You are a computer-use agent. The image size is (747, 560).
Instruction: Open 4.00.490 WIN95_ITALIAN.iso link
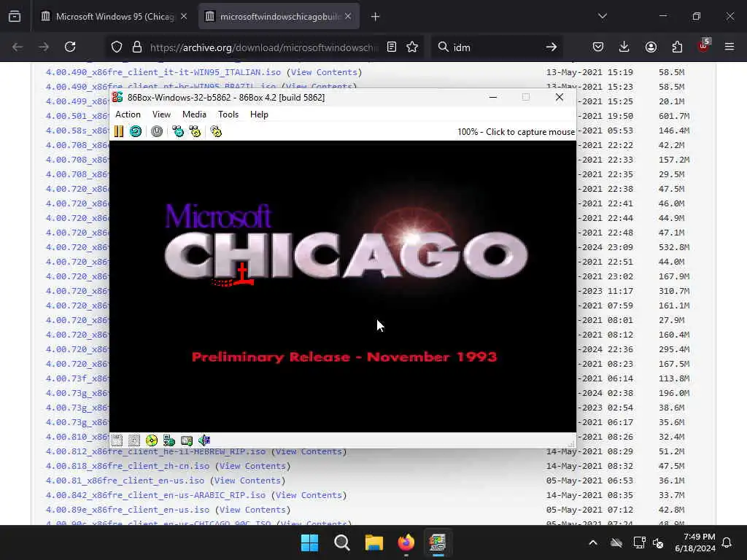(163, 72)
